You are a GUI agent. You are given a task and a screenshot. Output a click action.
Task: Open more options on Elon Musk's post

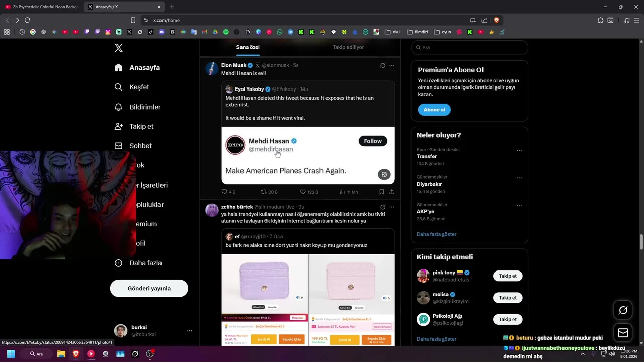click(392, 65)
